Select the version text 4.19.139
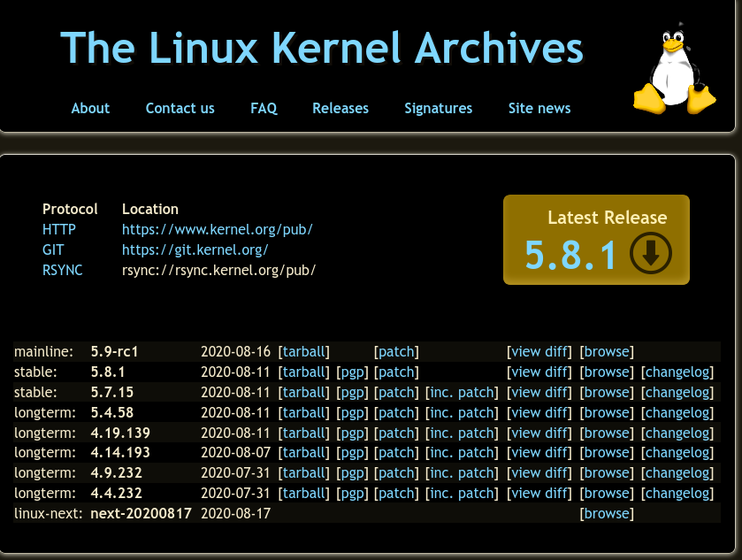Viewport: 742px width, 560px height. [x=120, y=433]
